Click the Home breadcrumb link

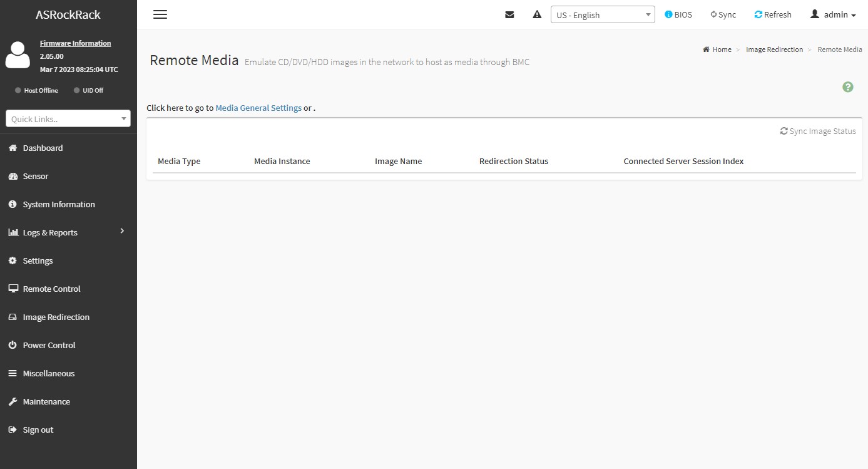point(721,49)
